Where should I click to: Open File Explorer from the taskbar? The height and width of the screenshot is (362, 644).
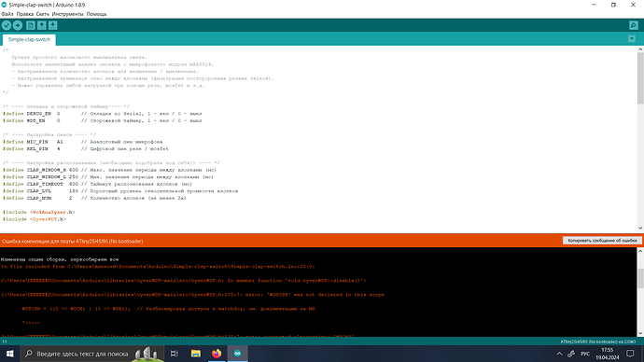coord(196,354)
